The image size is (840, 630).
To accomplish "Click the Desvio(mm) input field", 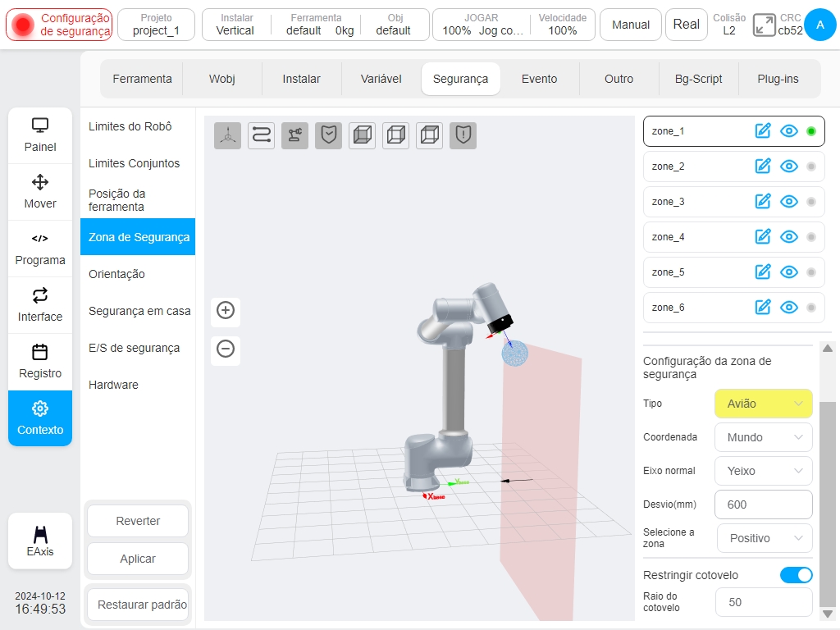I will 764,504.
